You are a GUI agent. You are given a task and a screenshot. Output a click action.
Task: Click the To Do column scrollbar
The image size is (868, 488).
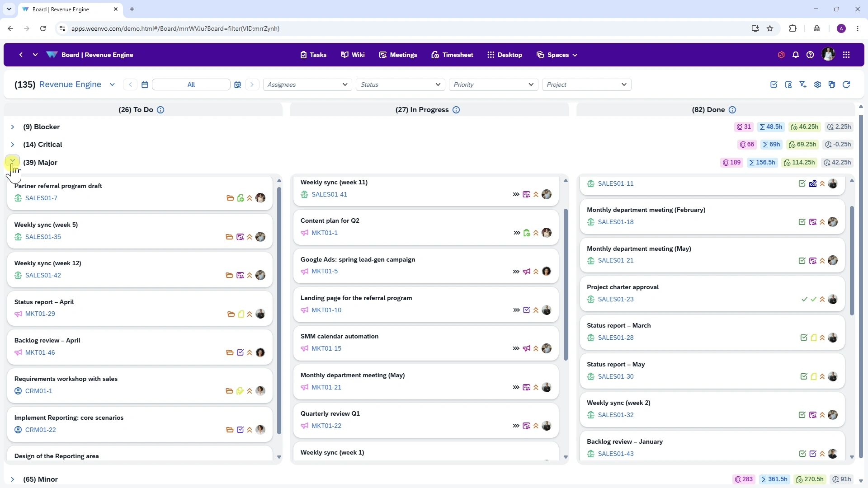click(x=279, y=310)
